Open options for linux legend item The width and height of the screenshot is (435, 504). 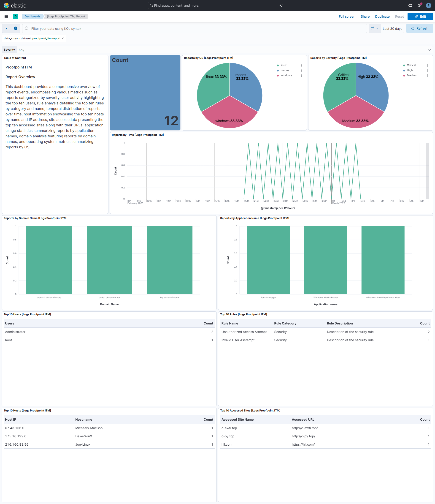[302, 65]
